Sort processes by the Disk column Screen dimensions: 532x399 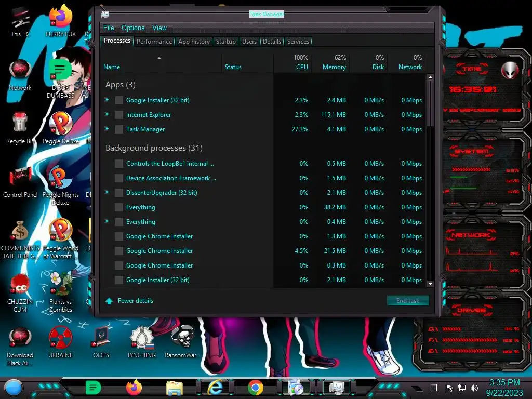(x=368, y=62)
